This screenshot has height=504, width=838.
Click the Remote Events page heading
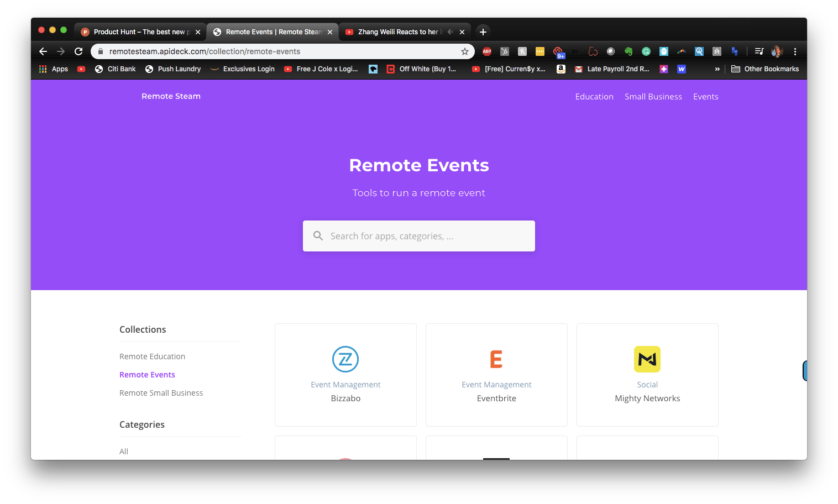(419, 165)
